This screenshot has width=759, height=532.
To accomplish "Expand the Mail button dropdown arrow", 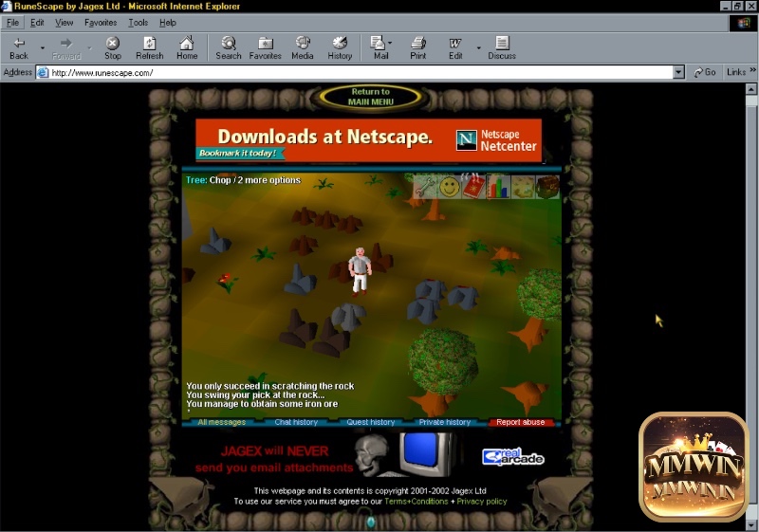I will [x=390, y=43].
